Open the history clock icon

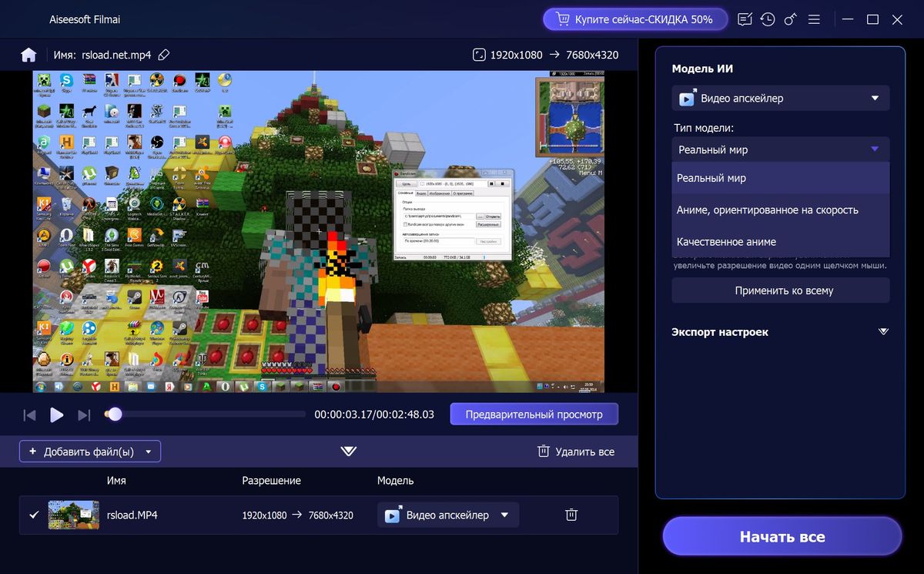tap(767, 19)
